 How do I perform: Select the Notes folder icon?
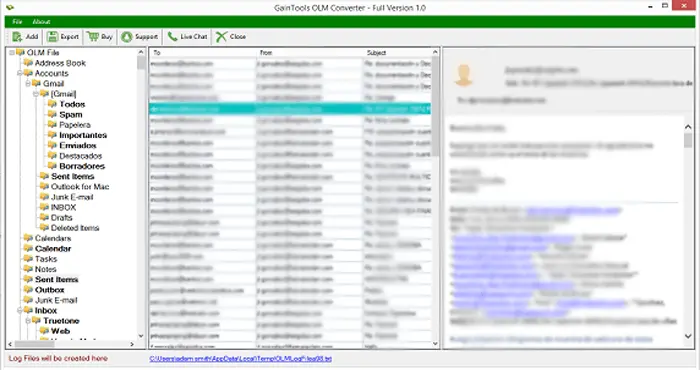(28, 269)
